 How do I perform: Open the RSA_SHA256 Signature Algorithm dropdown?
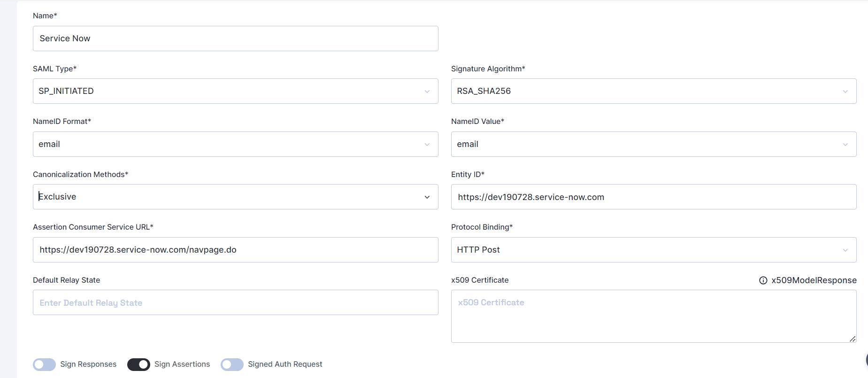653,91
